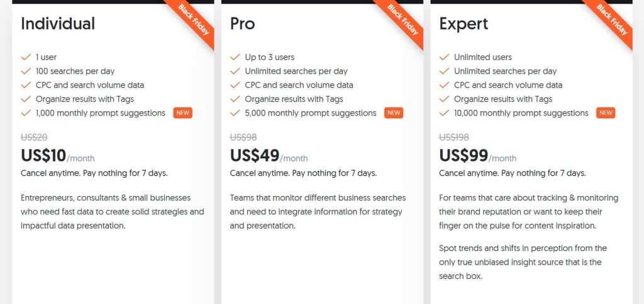Select the Individual plan heading
Screen dimensions: 644x304
pos(58,24)
